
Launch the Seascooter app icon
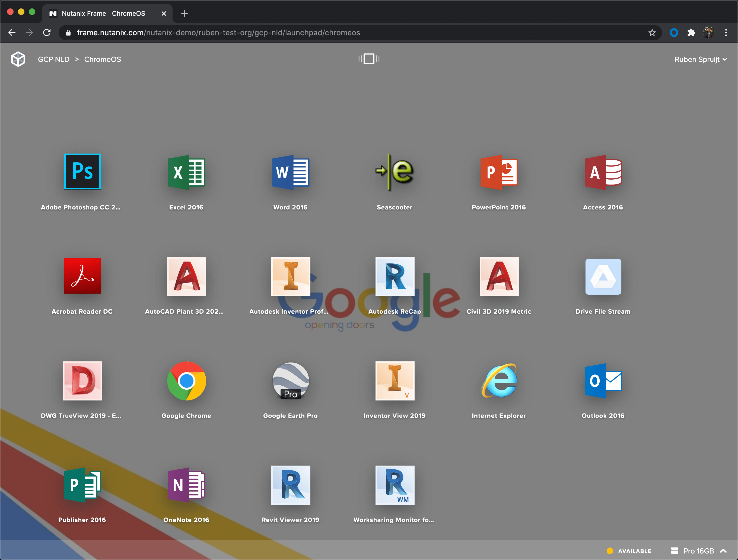coord(394,172)
